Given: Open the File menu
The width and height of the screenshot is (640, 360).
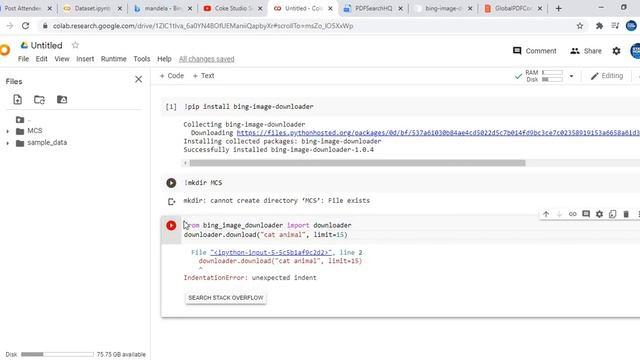Looking at the screenshot, I should click(23, 59).
